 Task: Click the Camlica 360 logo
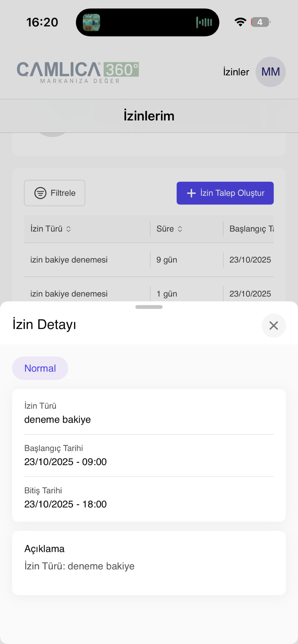pos(78,73)
